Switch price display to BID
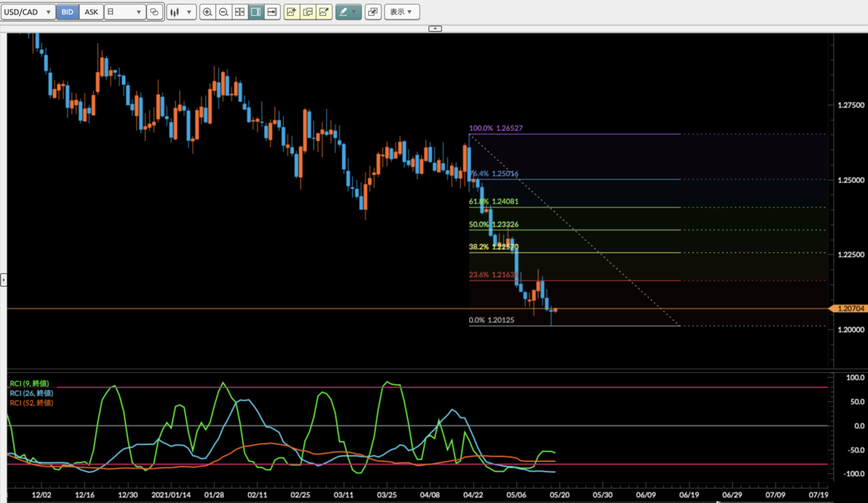Image resolution: width=868 pixels, height=503 pixels. (67, 12)
